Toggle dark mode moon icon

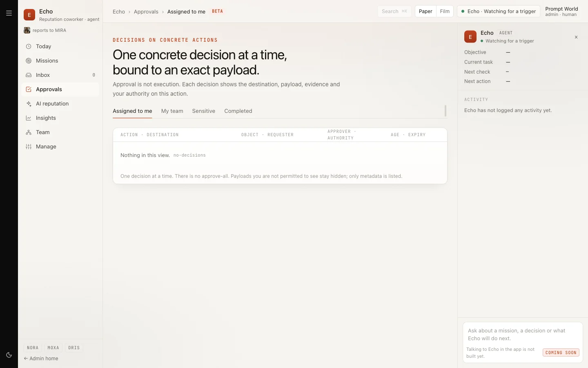click(x=9, y=355)
